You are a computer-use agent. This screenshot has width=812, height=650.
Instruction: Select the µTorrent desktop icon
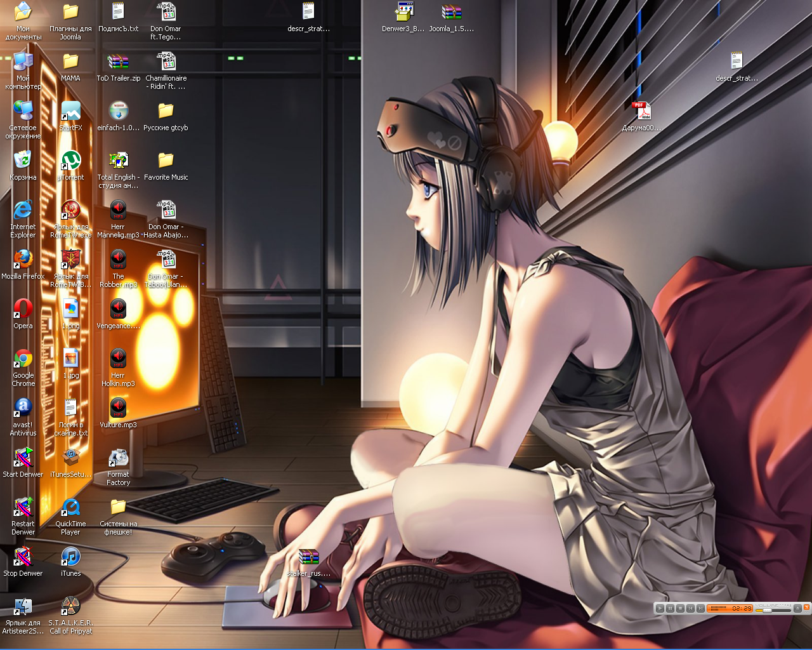coord(70,161)
